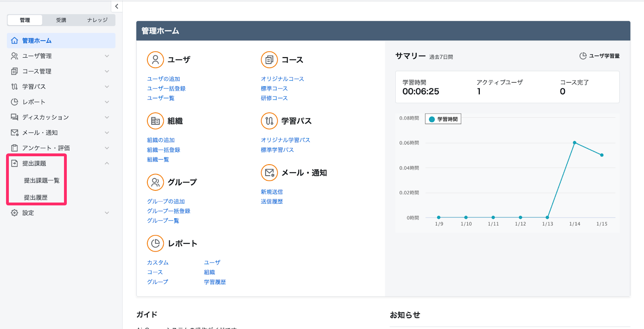Click the chat icon beside ディスカッション
This screenshot has height=329, width=644.
click(14, 117)
